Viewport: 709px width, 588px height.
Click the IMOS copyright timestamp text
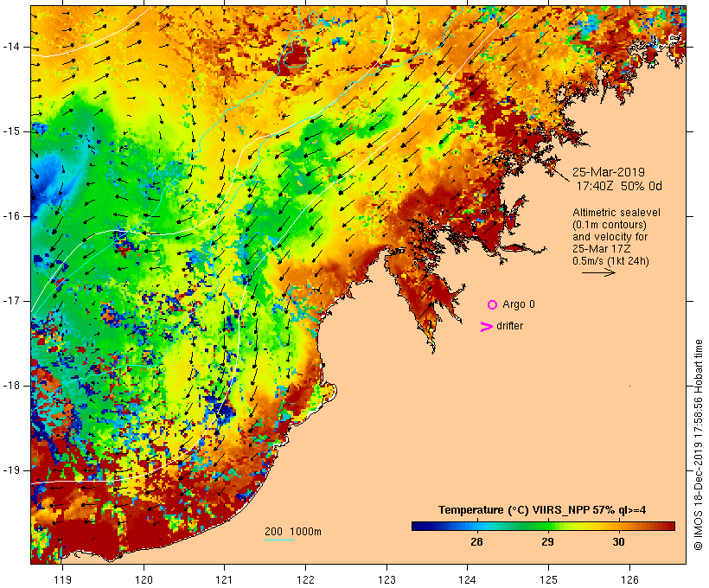[x=699, y=444]
